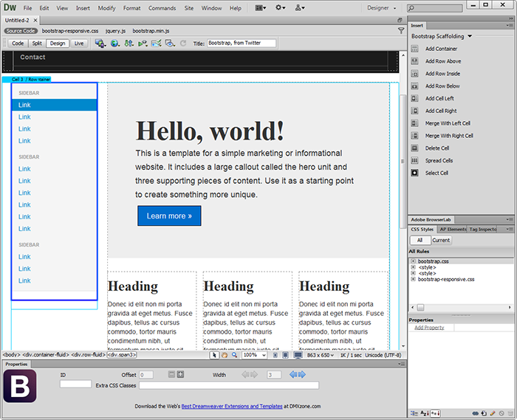Open File Management arrows icon

point(129,44)
